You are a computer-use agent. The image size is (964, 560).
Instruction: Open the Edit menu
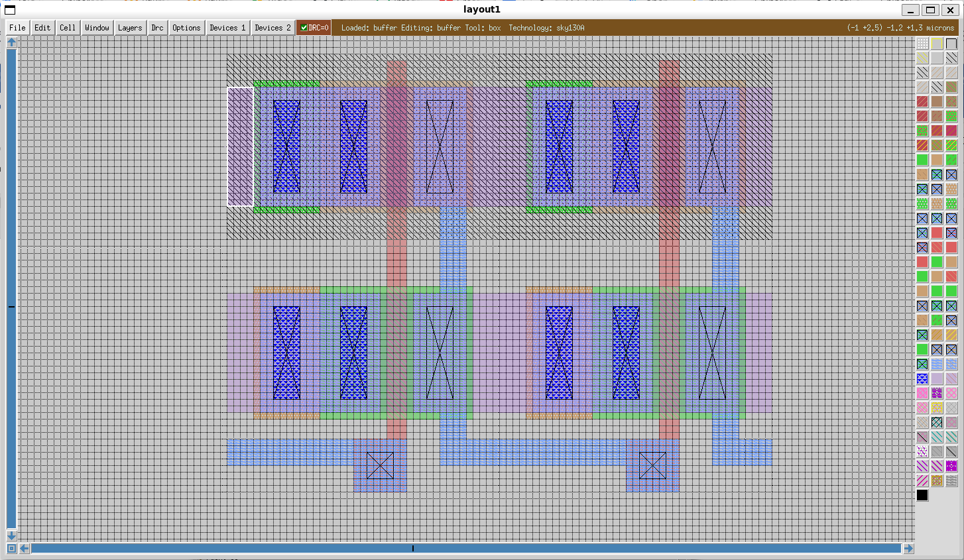(42, 28)
